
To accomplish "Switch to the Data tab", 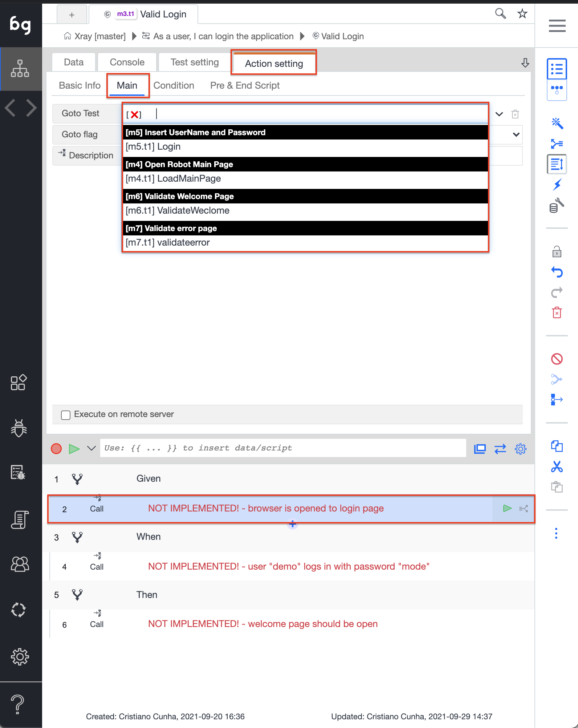I will [x=74, y=62].
